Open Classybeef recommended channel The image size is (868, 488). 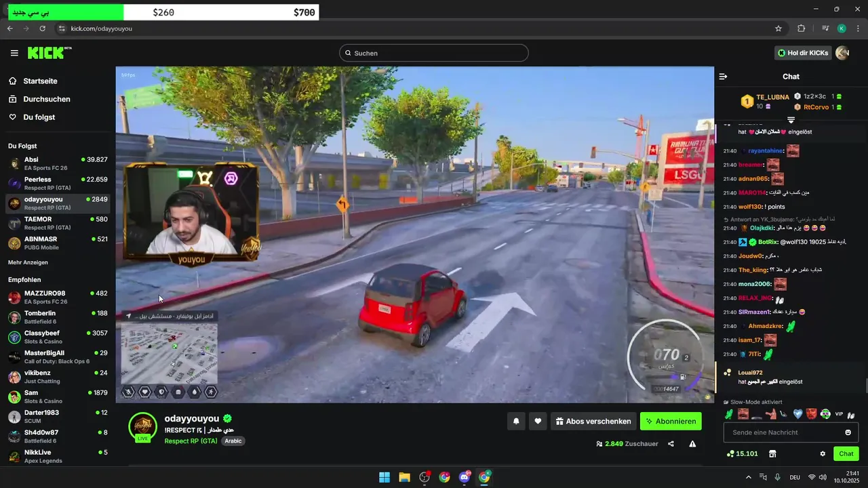pyautogui.click(x=58, y=337)
